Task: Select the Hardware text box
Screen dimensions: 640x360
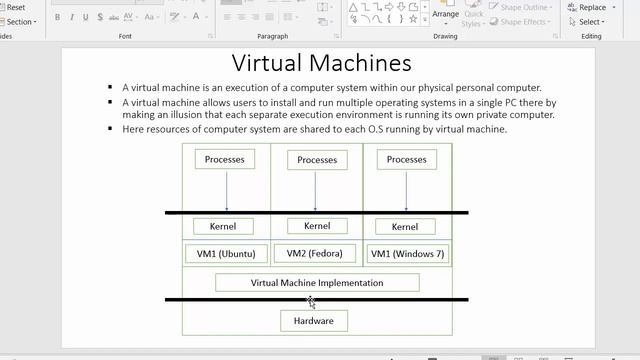Action: (314, 321)
